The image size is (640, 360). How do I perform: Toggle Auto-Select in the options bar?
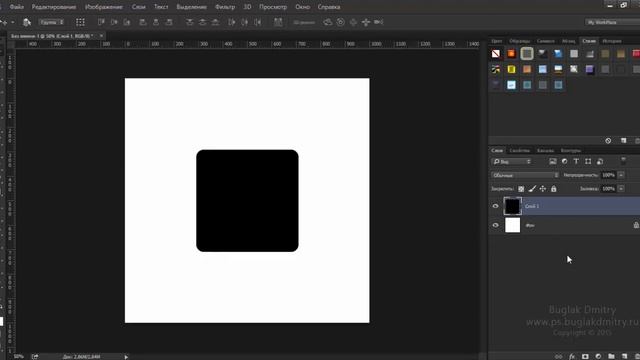click(27, 22)
